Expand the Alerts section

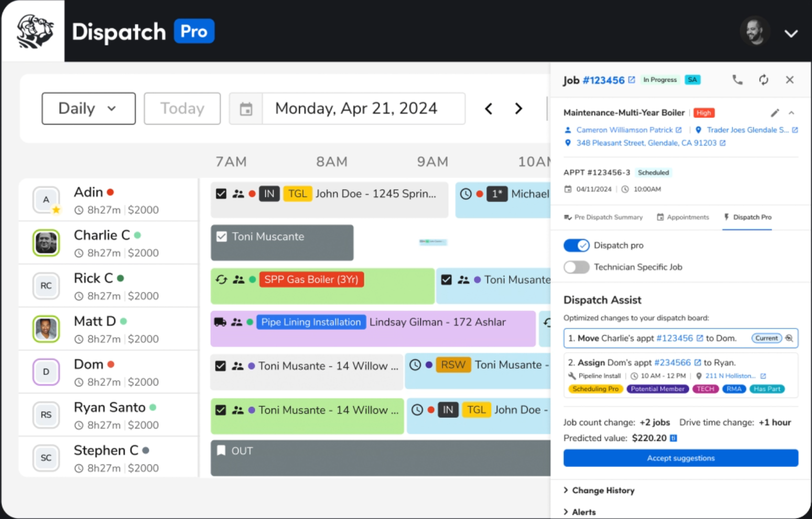click(579, 512)
